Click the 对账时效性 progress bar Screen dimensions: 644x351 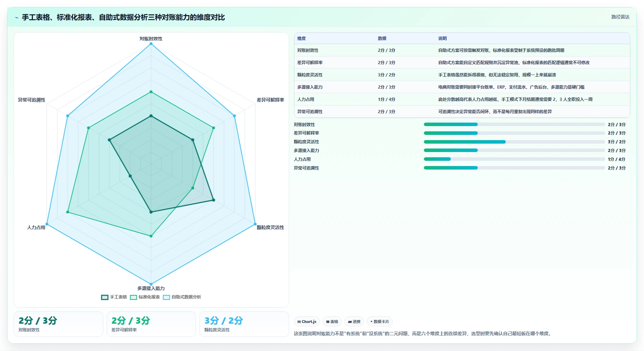(x=514, y=124)
